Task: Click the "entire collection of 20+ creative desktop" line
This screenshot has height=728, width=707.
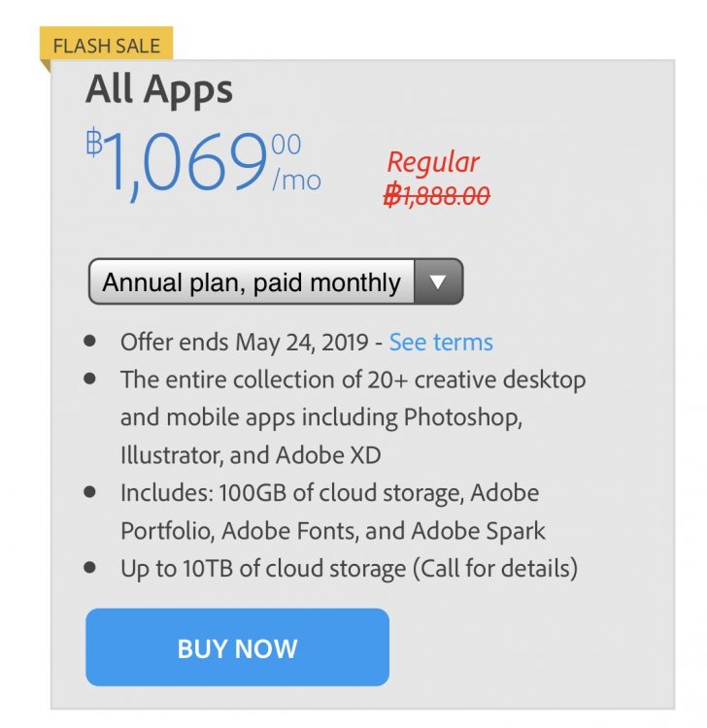Action: [353, 380]
